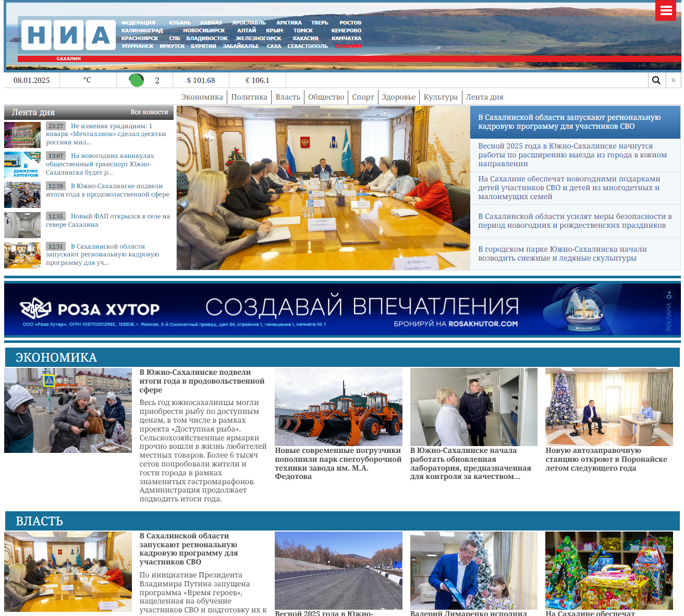Open 12:59 food sector results news
Screen dimensions: 684x616
pos(108,190)
